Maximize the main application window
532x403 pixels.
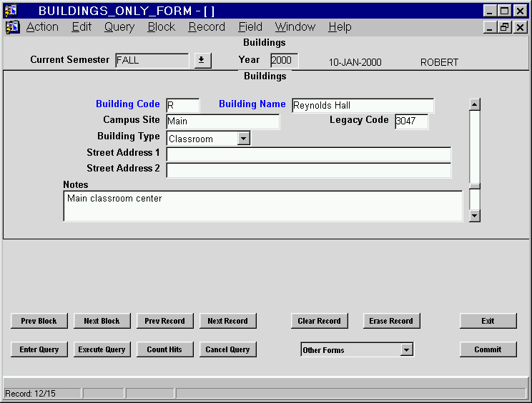pyautogui.click(x=504, y=11)
